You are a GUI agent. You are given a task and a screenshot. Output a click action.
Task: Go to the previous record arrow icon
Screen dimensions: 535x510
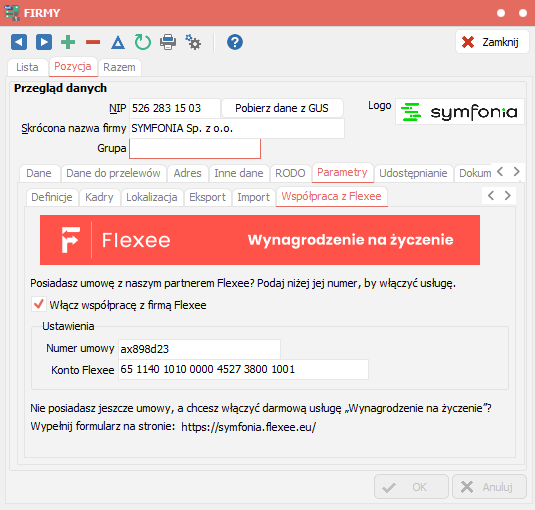19,42
